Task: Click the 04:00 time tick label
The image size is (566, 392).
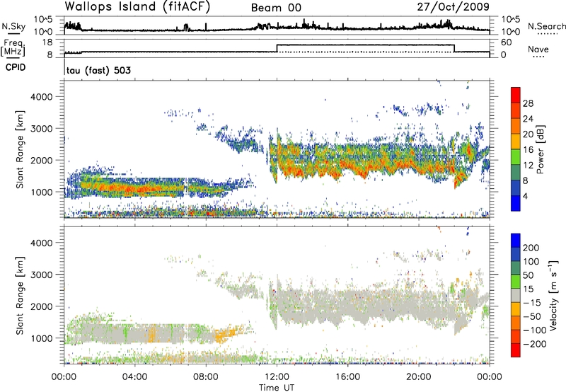Action: click(x=134, y=377)
